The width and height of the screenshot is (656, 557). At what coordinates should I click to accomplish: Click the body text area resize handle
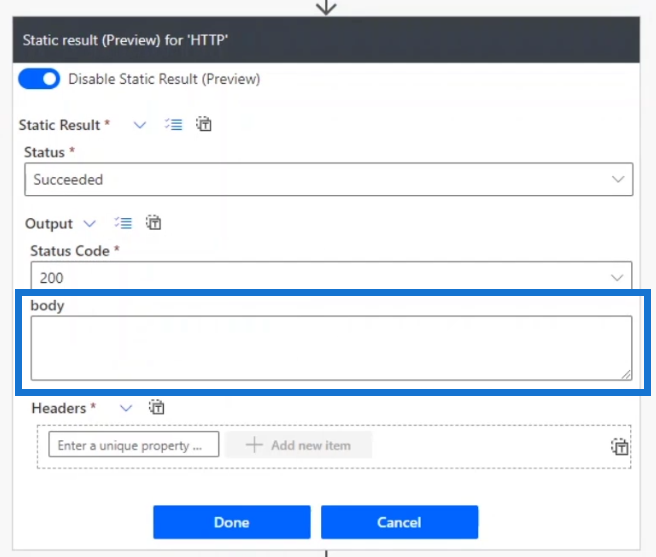pos(625,375)
